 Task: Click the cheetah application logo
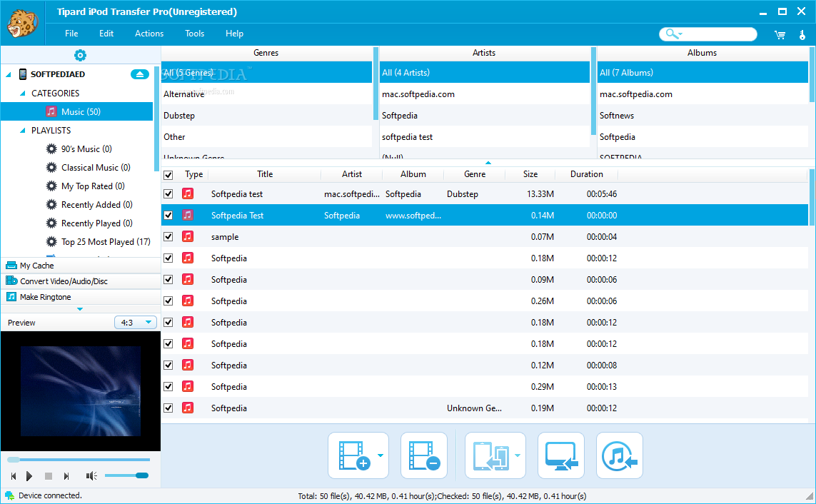point(22,24)
